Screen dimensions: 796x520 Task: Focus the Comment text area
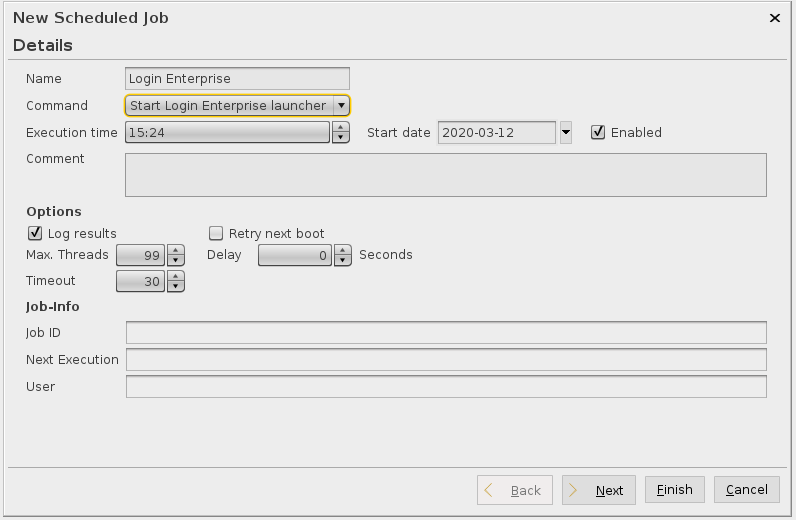coord(445,174)
